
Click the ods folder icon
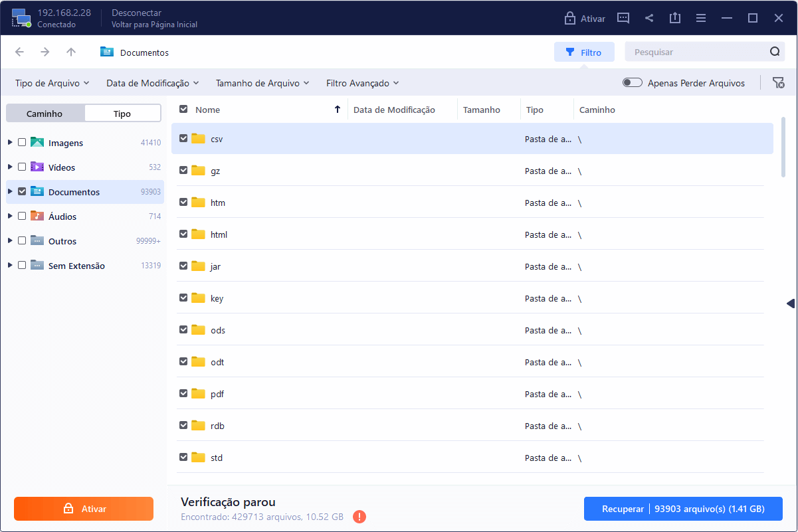coord(198,329)
